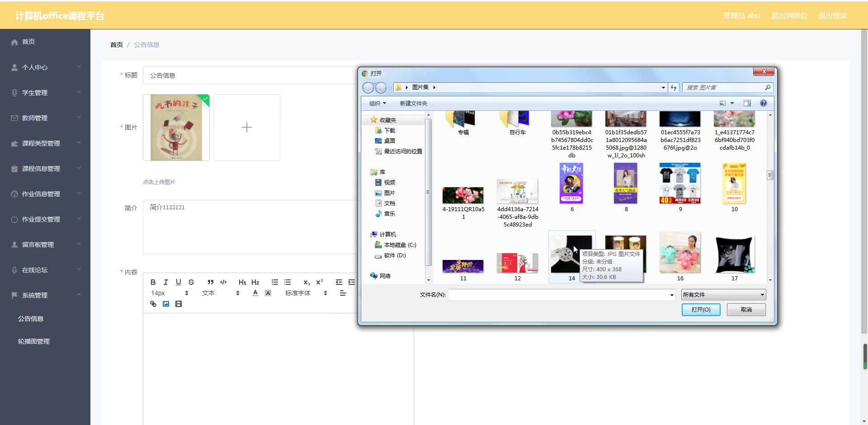868x425 pixels.
Task: Insert a blockquote in the content editor
Action: 211,282
